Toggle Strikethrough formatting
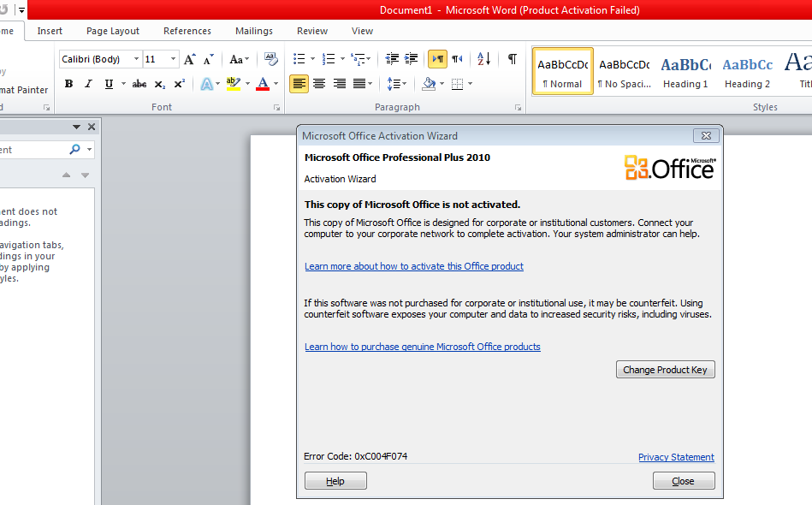This screenshot has height=505, width=812. 139,84
